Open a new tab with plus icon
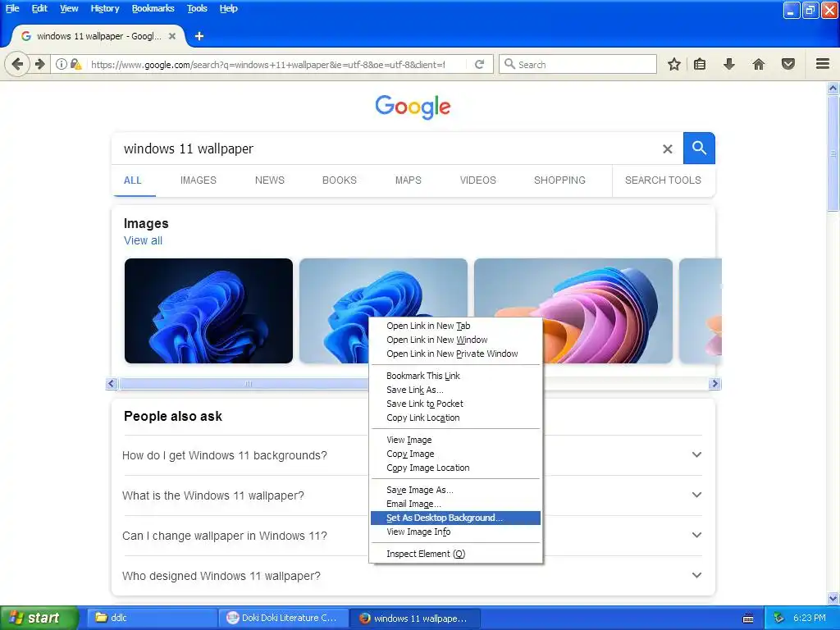Image resolution: width=840 pixels, height=630 pixels. [199, 36]
